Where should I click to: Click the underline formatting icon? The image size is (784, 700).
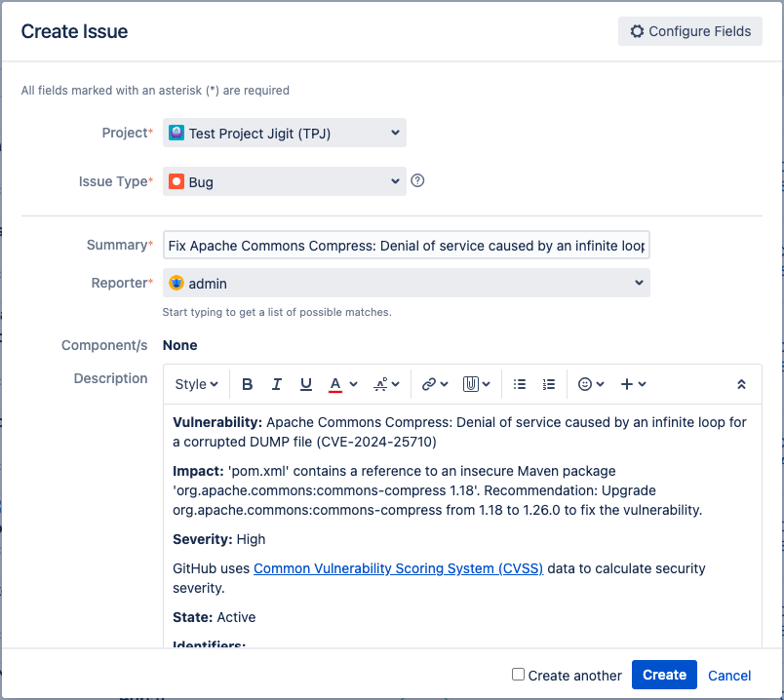coord(306,384)
